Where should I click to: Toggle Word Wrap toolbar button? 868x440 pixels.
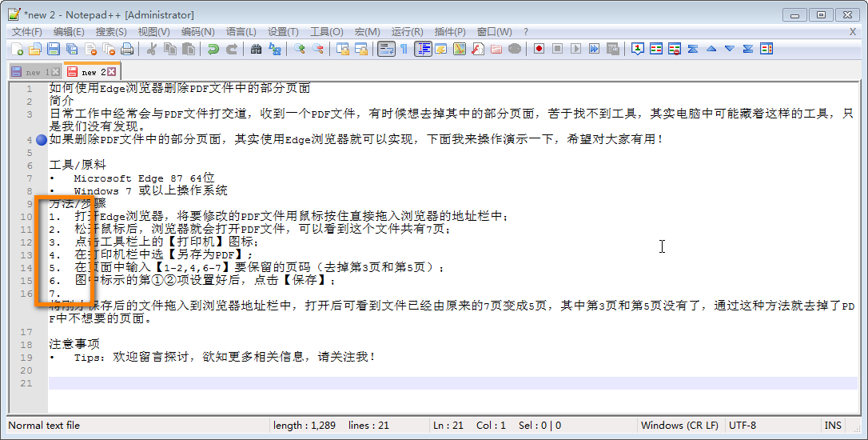click(386, 49)
